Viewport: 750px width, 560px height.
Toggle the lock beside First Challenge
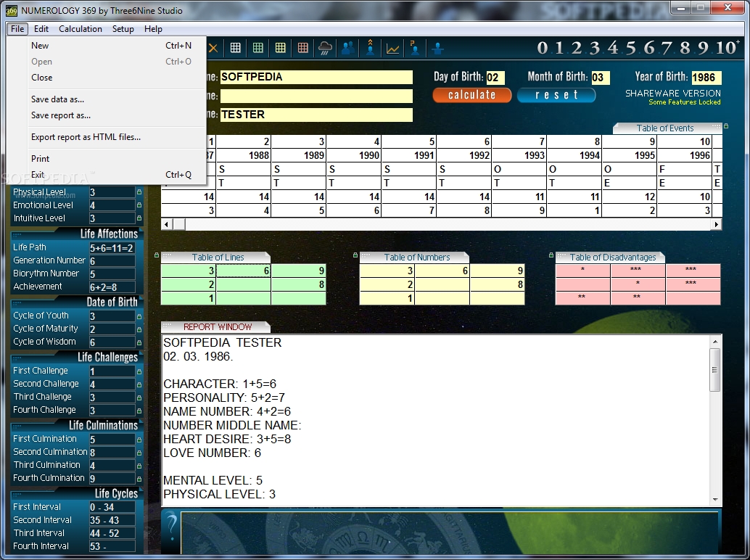(139, 371)
